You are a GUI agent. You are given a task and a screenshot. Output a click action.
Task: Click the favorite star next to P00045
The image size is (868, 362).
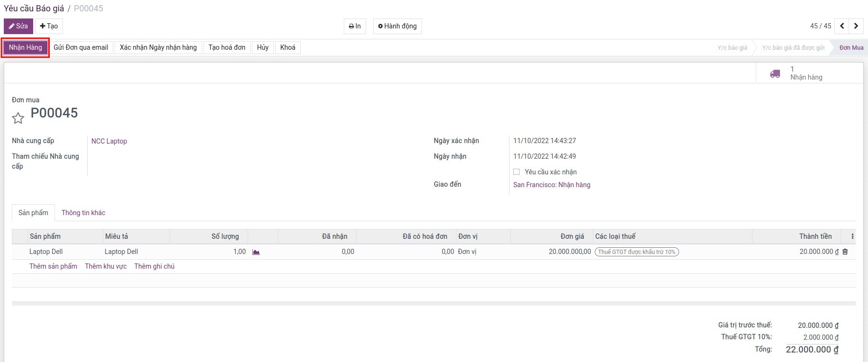click(18, 118)
